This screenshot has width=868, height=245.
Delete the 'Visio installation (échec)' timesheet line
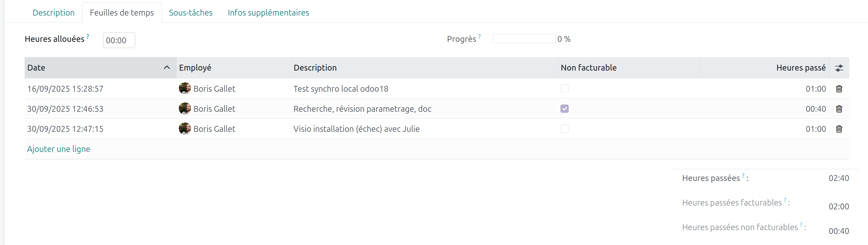pos(839,129)
